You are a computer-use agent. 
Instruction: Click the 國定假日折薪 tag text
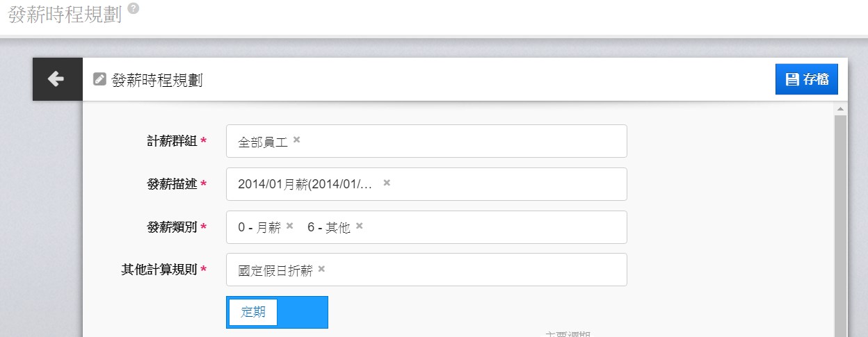[x=275, y=271]
